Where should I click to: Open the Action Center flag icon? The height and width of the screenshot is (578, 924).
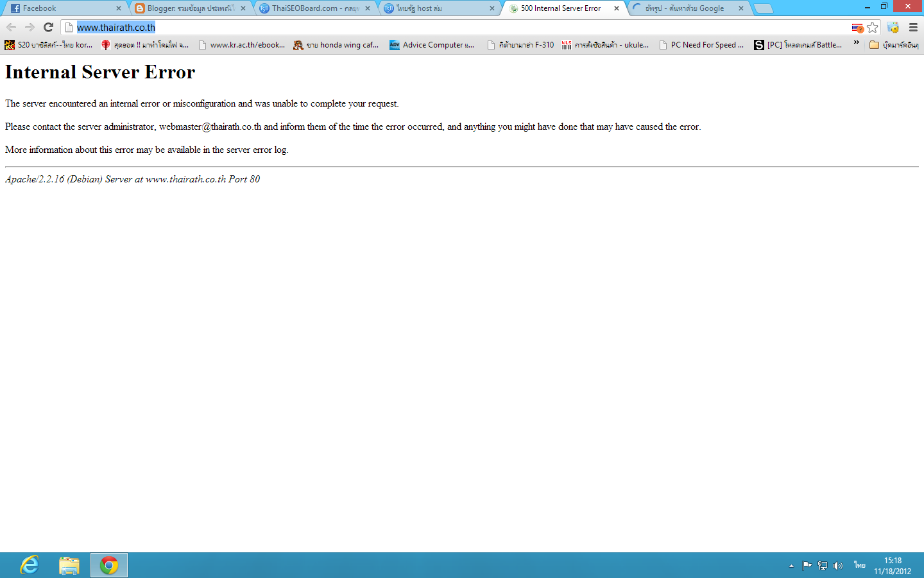[x=807, y=566]
